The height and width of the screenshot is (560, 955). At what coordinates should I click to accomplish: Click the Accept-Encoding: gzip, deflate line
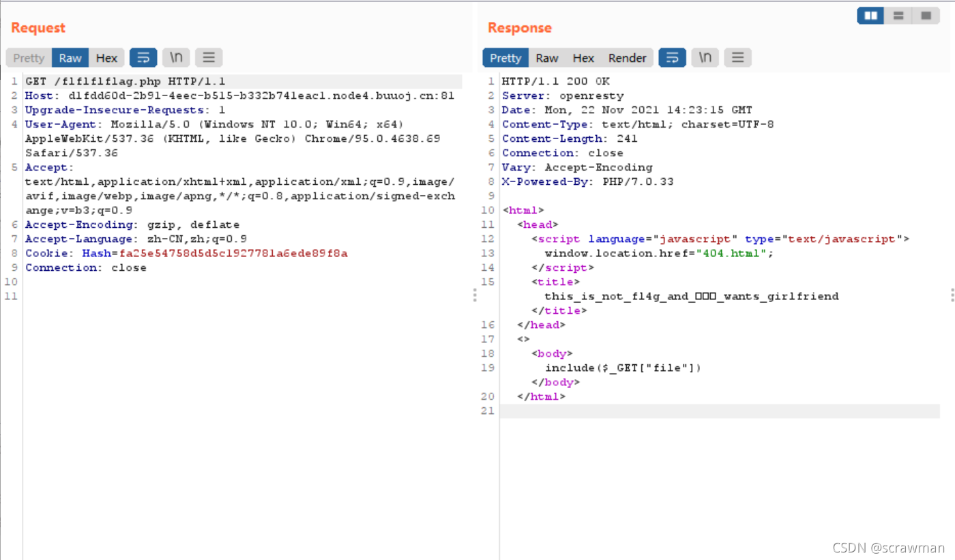(x=132, y=224)
